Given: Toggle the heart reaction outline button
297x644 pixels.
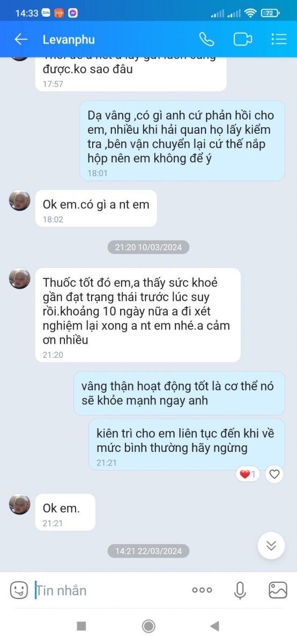Looking at the screenshot, I should coord(274,474).
